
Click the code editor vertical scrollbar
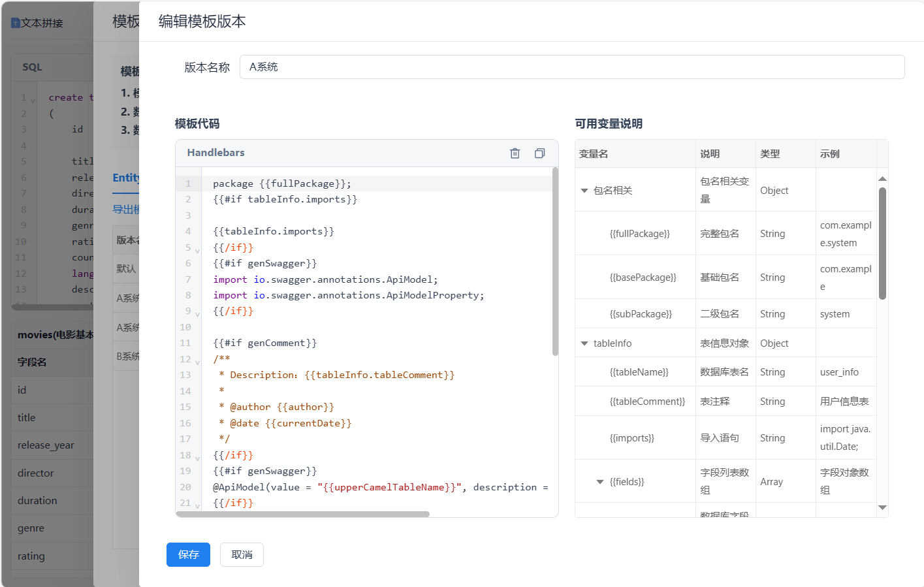pos(555,261)
